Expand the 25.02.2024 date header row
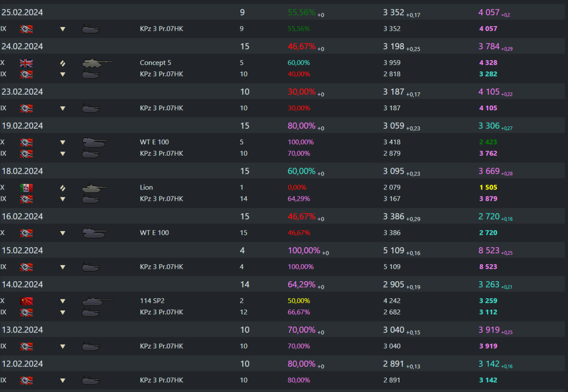This screenshot has height=392, width=568. pos(22,12)
